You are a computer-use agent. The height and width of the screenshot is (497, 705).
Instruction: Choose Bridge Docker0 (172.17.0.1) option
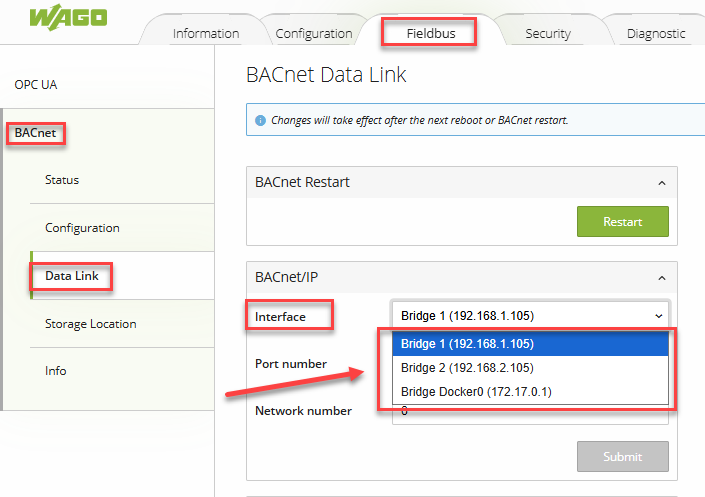pos(531,392)
